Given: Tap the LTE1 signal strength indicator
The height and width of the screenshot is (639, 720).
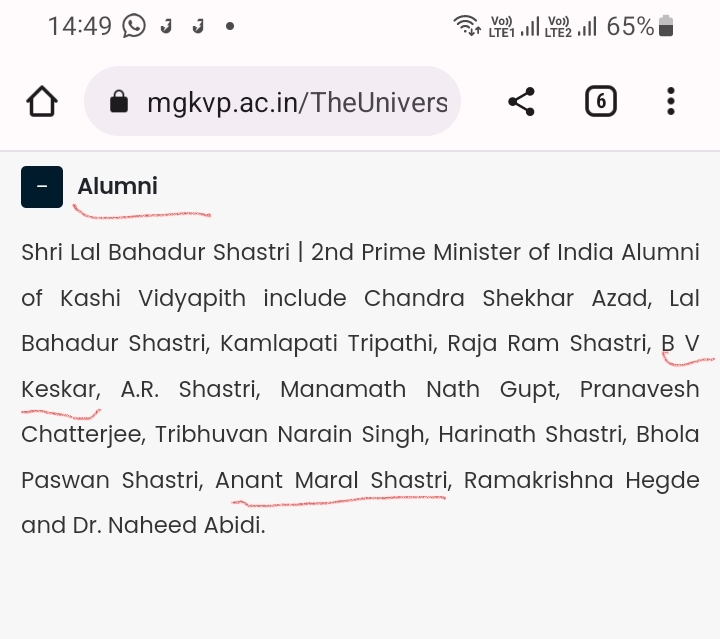Looking at the screenshot, I should [x=513, y=26].
